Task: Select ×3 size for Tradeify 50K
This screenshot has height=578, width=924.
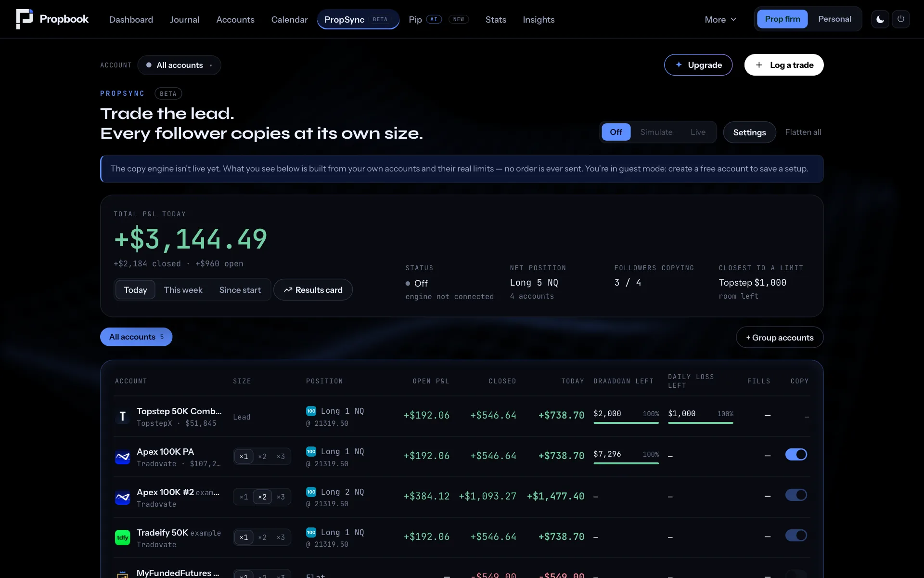Action: pyautogui.click(x=281, y=537)
